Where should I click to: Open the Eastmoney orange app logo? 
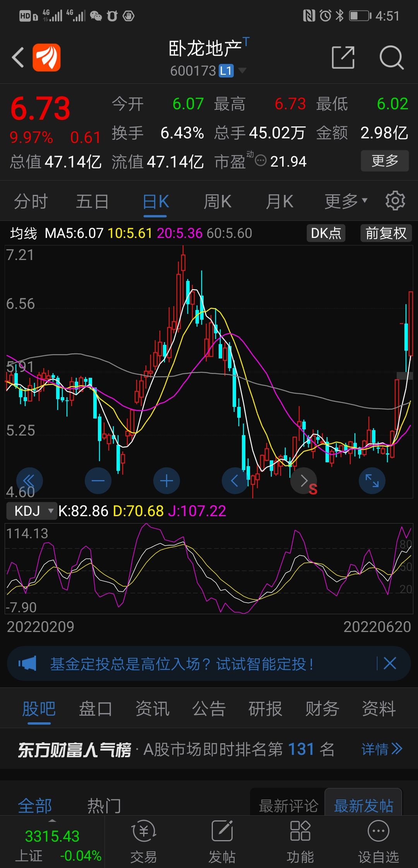[x=46, y=57]
